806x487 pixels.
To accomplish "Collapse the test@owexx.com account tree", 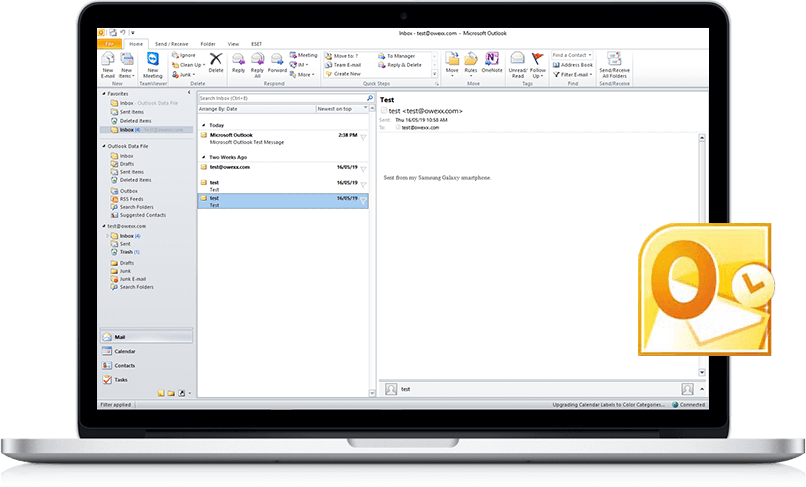I will coord(104,226).
